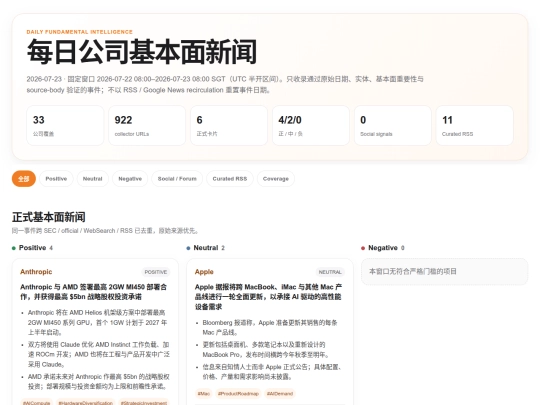Screen dimensions: 540x405
Task: Click the 4/2/0 正/中/负 stat card
Action: click(x=311, y=125)
